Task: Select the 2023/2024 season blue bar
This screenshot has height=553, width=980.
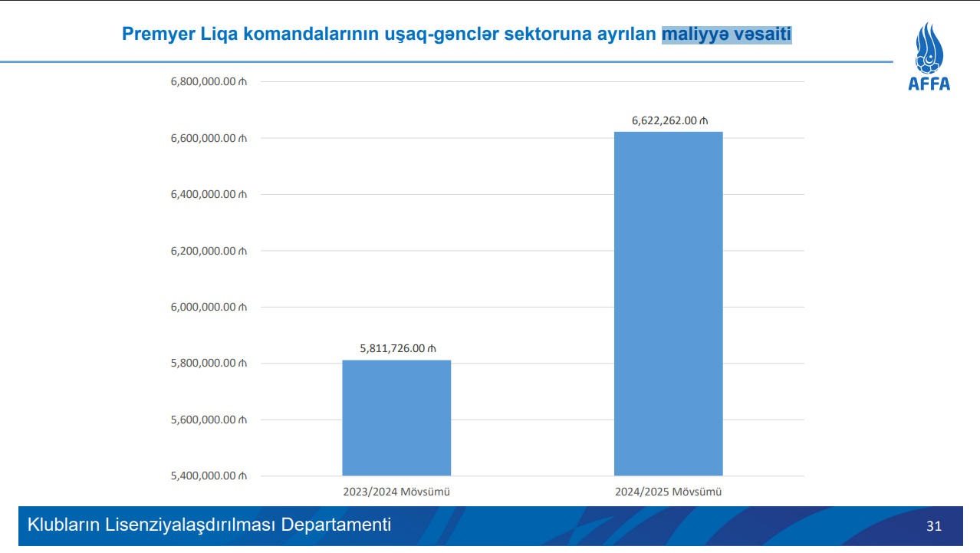Action: (396, 418)
